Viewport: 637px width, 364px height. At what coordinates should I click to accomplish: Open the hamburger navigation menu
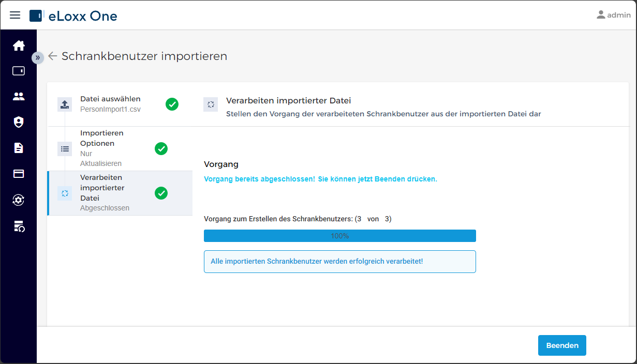click(x=15, y=15)
